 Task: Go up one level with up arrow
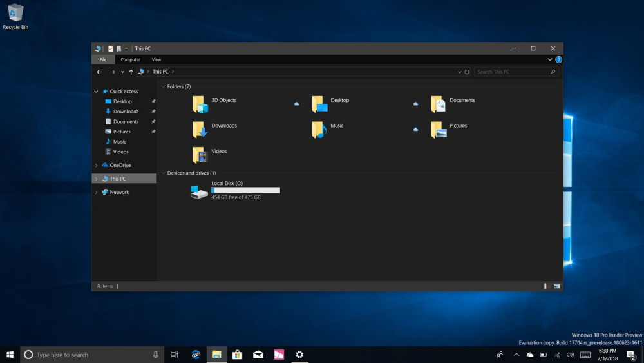click(x=131, y=72)
